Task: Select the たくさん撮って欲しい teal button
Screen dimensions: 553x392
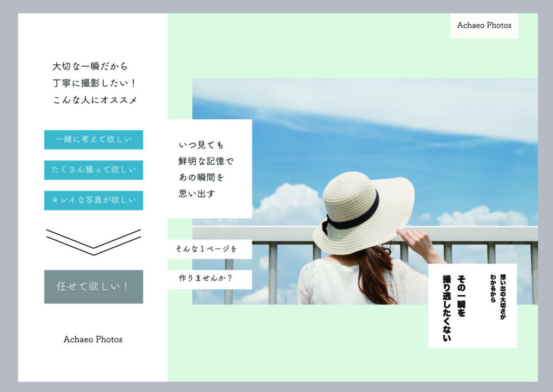Action: 93,170
